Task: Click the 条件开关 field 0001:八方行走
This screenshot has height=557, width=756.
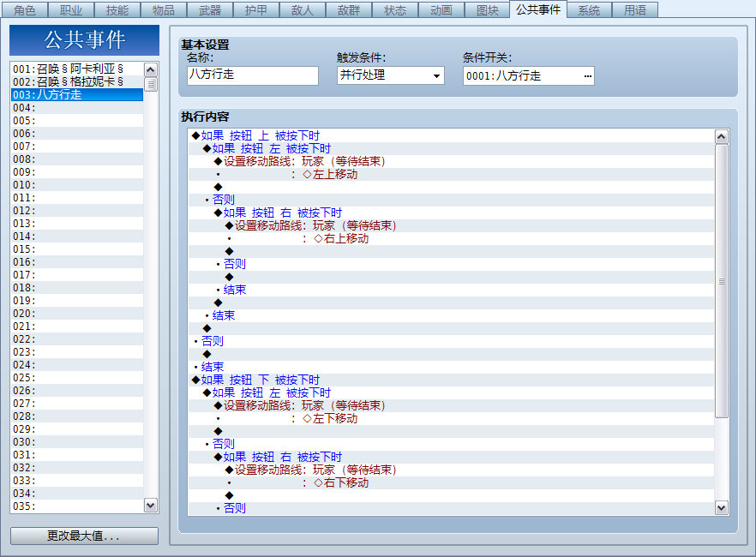Action: pyautogui.click(x=528, y=75)
